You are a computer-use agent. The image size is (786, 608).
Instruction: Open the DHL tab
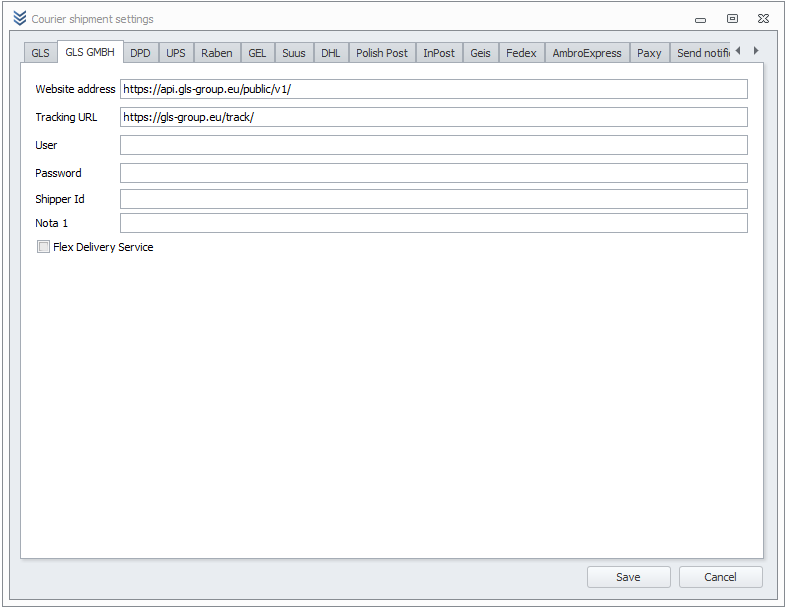(x=331, y=53)
